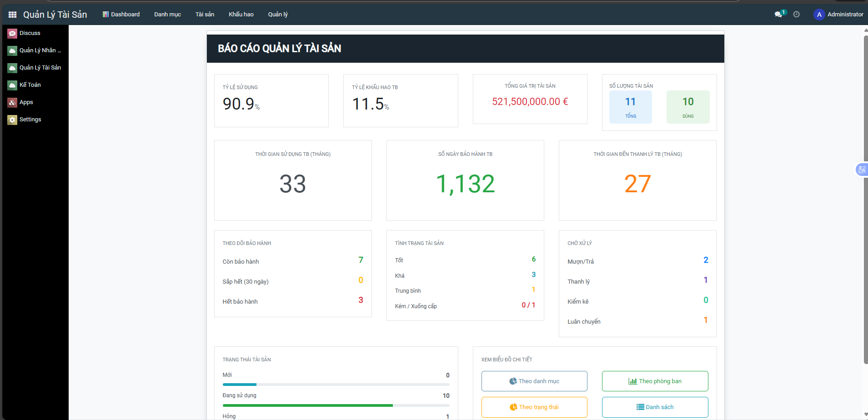Image resolution: width=868 pixels, height=420 pixels.
Task: Click the Mới status progress bar
Action: coord(336,385)
